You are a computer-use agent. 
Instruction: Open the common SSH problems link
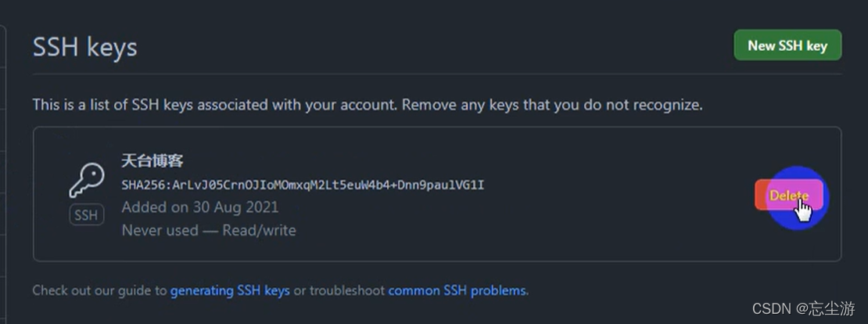tap(457, 290)
